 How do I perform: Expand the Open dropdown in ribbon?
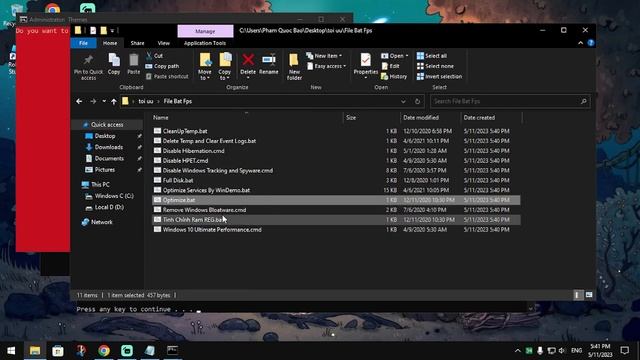tap(395, 56)
